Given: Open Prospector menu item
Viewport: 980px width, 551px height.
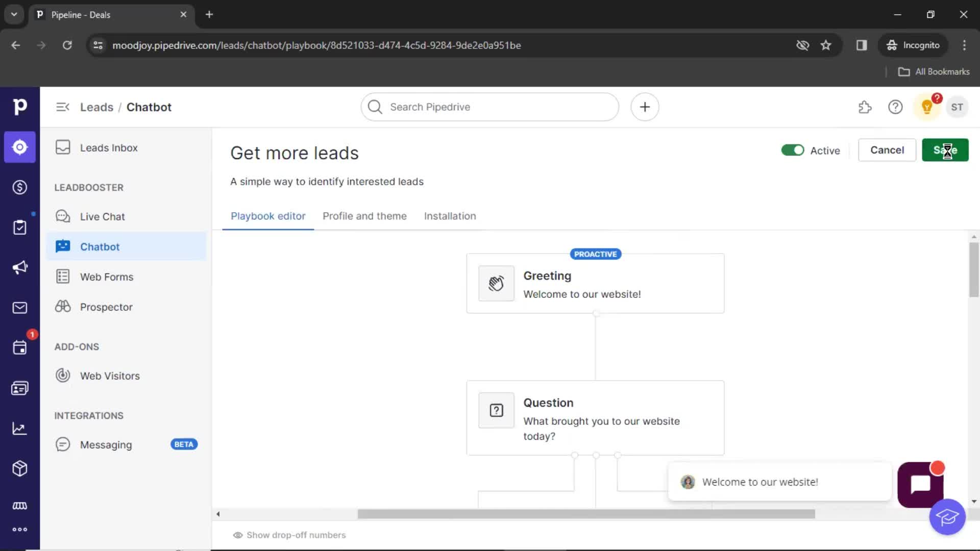Looking at the screenshot, I should [126, 307].
